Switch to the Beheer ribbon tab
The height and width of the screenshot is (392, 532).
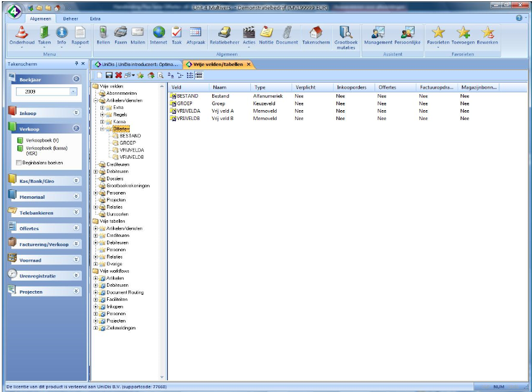(71, 18)
